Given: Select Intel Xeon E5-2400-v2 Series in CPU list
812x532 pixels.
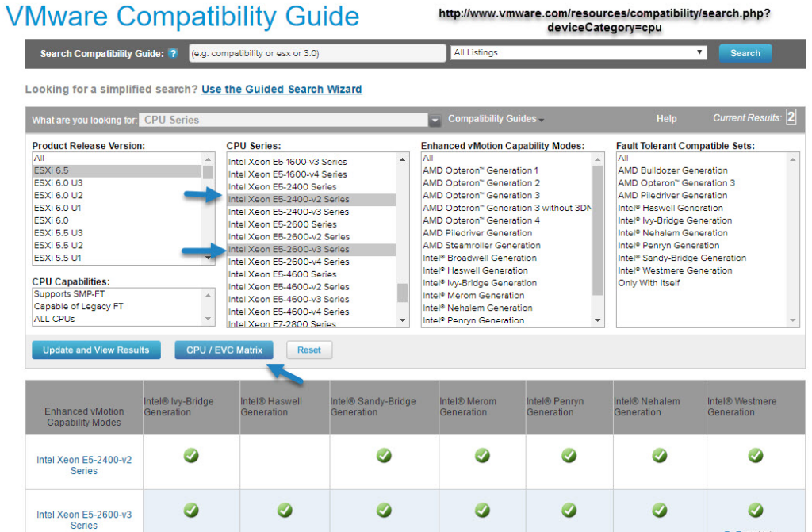Looking at the screenshot, I should pos(311,200).
